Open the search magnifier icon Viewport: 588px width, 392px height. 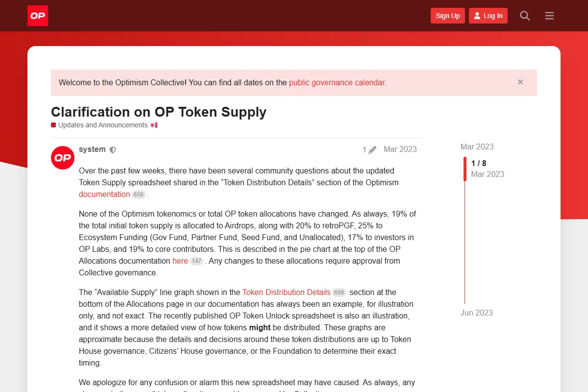tap(525, 16)
